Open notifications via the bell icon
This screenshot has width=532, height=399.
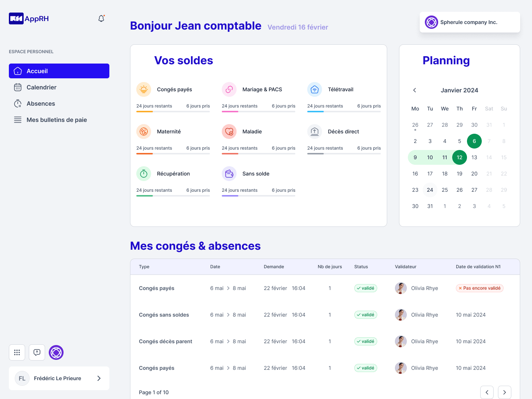pyautogui.click(x=101, y=18)
